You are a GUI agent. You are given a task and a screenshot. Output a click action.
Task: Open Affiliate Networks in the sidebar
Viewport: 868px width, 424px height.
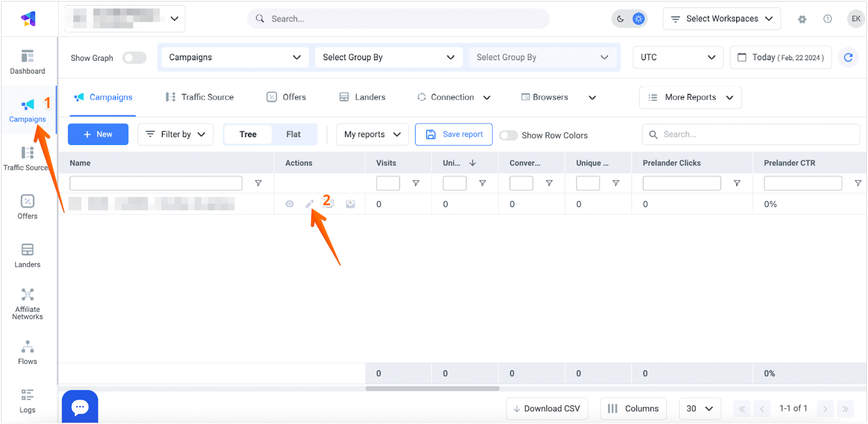coord(27,304)
